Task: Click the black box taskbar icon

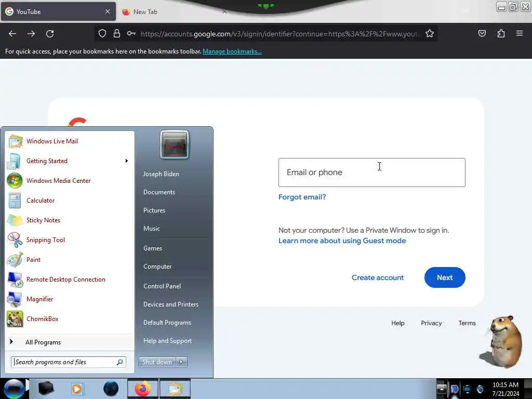Action: coord(46,389)
